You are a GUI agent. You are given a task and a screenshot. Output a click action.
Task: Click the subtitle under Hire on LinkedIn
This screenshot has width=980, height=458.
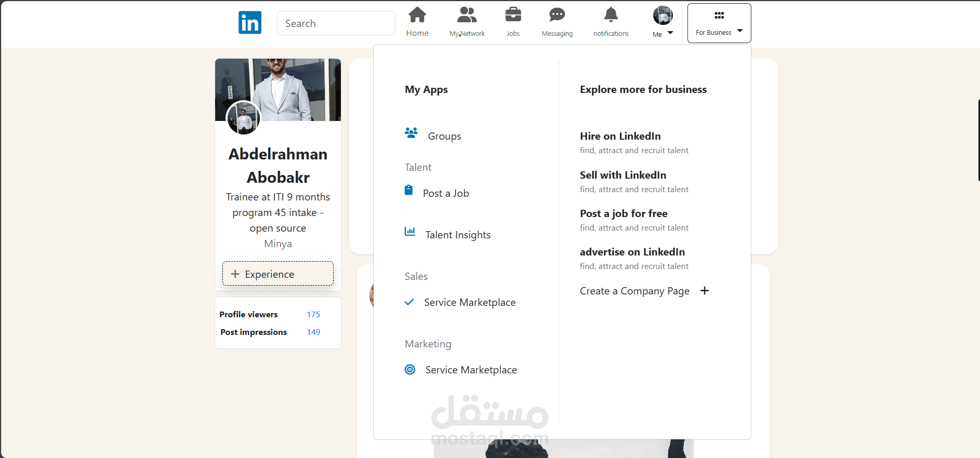click(634, 150)
